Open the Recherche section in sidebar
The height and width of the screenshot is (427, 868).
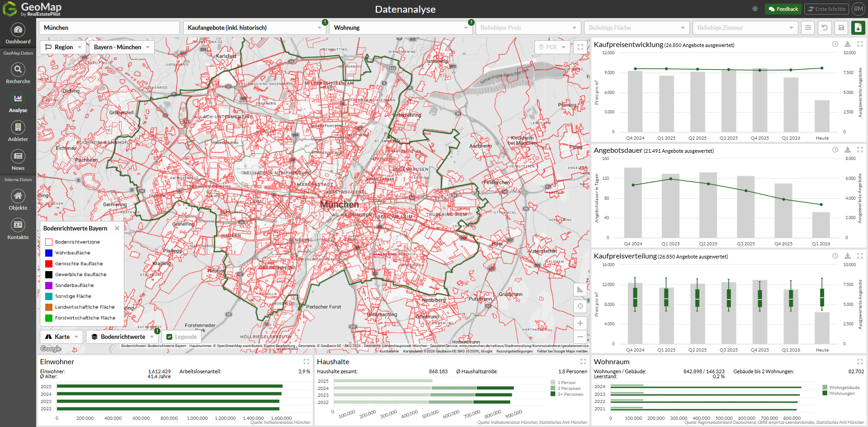(18, 73)
